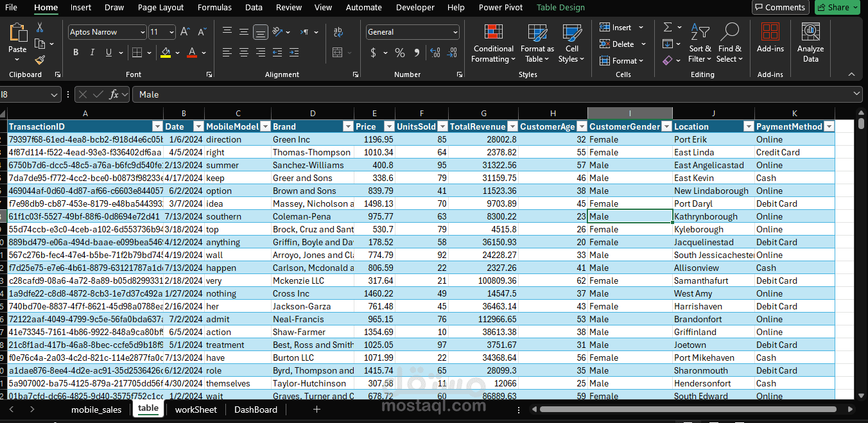This screenshot has height=423, width=868.
Task: Select column header G
Action: [x=483, y=113]
